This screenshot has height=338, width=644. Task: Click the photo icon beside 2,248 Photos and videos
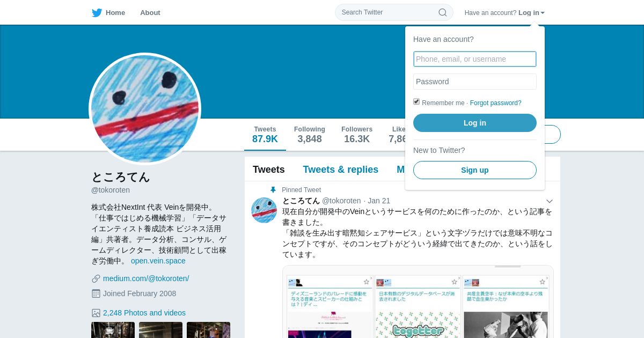click(x=96, y=313)
